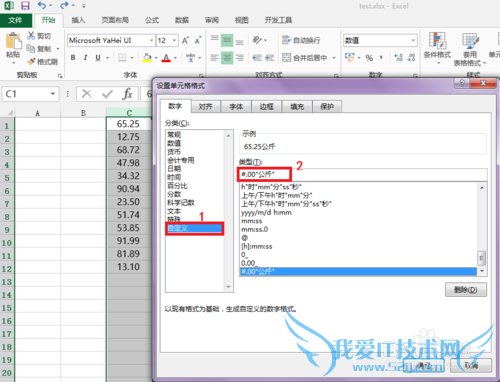Align text to bottom
Viewport: 500px width, 382px height.
click(x=239, y=41)
